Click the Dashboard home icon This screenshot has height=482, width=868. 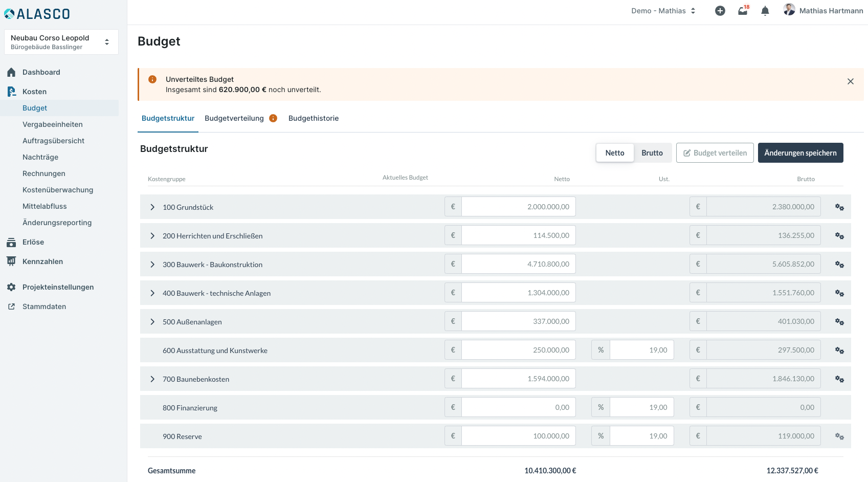[11, 72]
